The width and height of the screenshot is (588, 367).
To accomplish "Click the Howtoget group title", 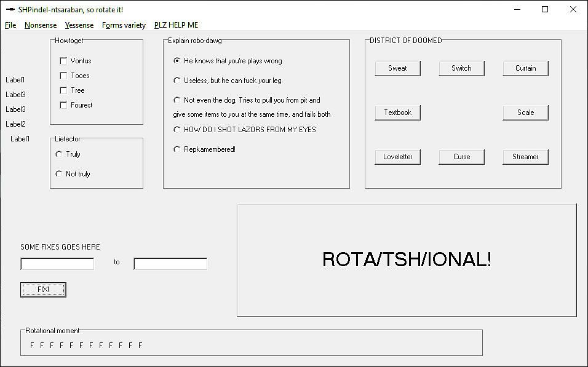I will [69, 41].
